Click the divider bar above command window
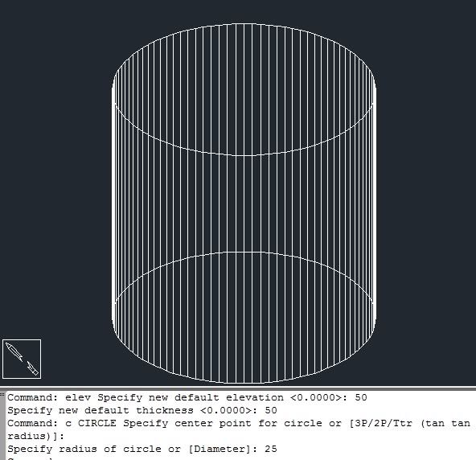Image resolution: width=476 pixels, height=460 pixels. (x=238, y=388)
